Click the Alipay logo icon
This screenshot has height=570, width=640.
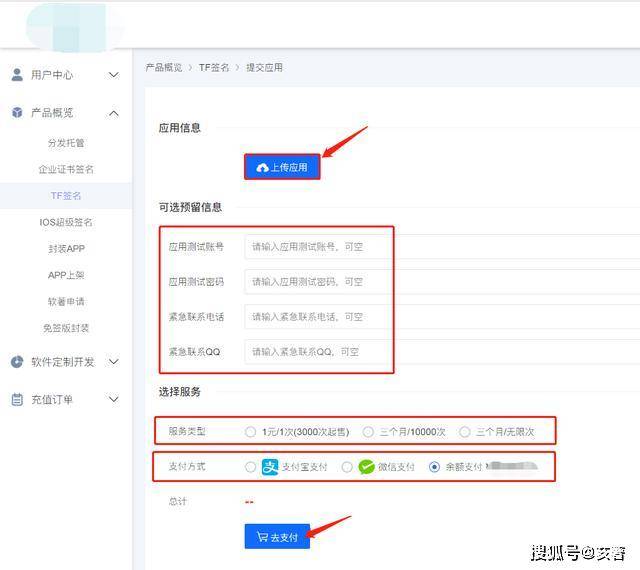coord(270,467)
